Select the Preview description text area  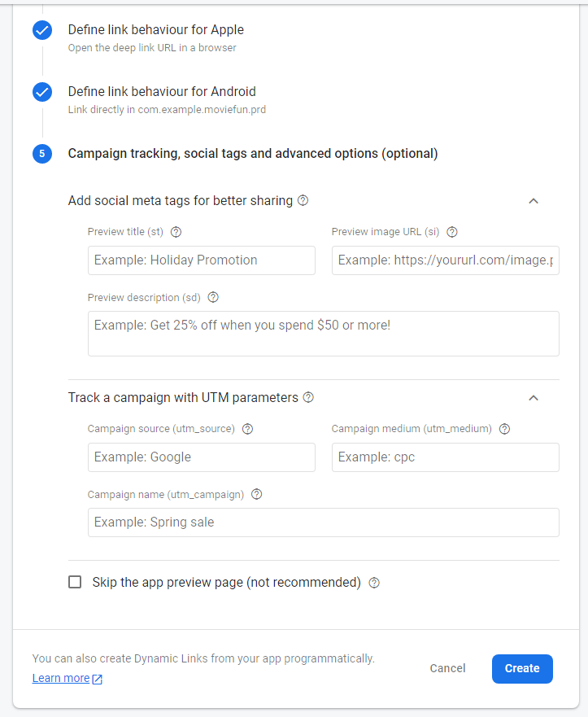(323, 334)
